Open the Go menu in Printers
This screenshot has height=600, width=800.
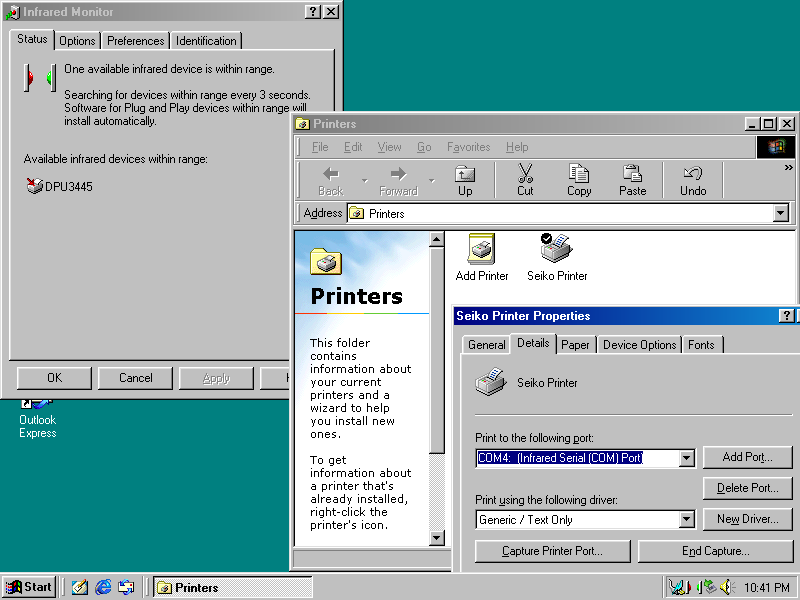tap(424, 147)
